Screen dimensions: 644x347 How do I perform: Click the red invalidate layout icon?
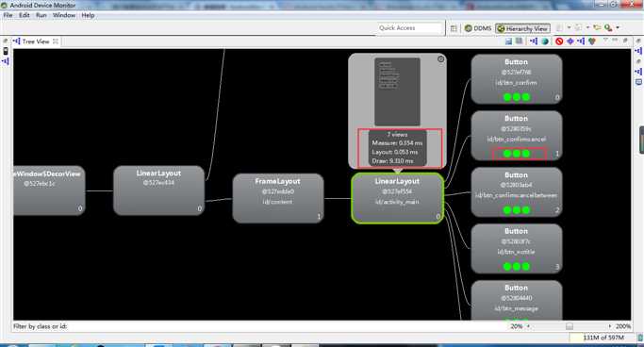point(559,41)
